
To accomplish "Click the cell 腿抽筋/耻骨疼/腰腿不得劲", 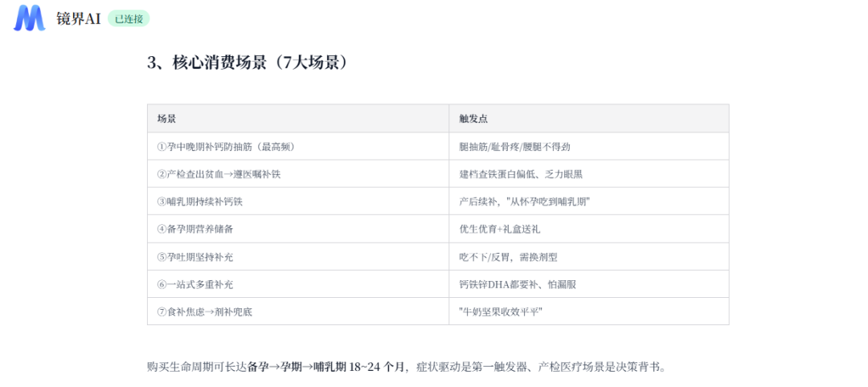I will (x=589, y=146).
